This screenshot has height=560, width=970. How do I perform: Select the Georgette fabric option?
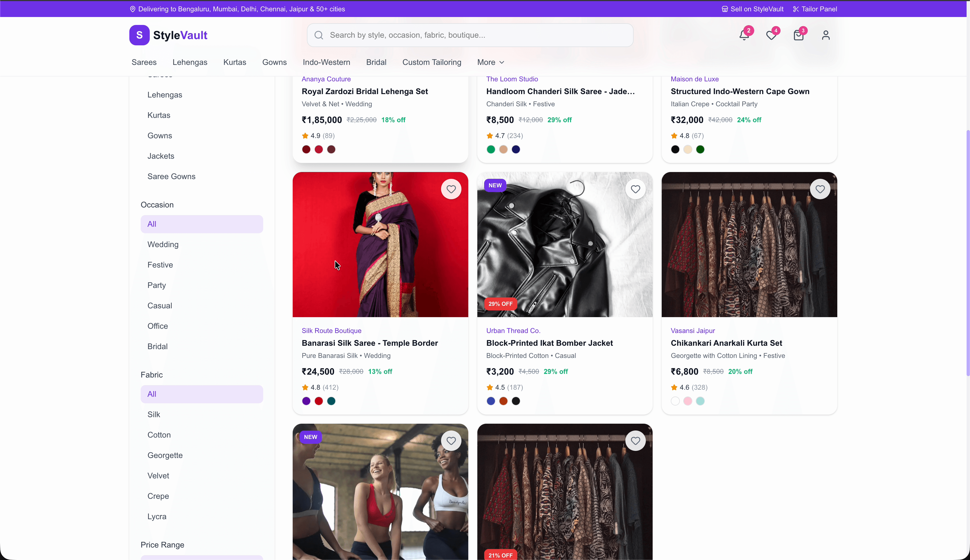(x=165, y=455)
